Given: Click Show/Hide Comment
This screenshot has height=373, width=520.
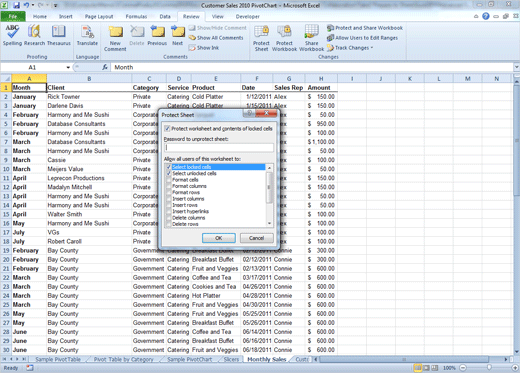Looking at the screenshot, I should click(x=218, y=28).
